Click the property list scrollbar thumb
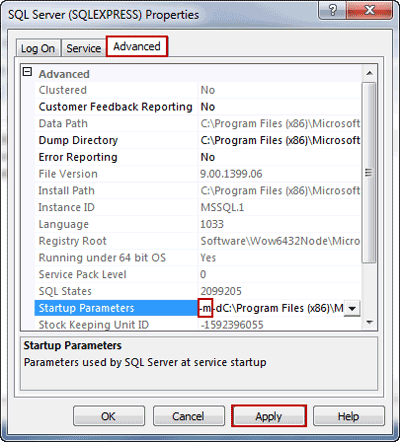 (369, 173)
